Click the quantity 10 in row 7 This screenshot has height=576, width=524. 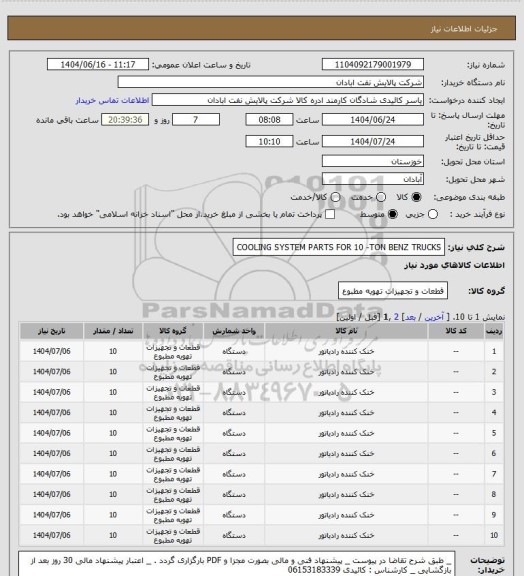[x=113, y=474]
